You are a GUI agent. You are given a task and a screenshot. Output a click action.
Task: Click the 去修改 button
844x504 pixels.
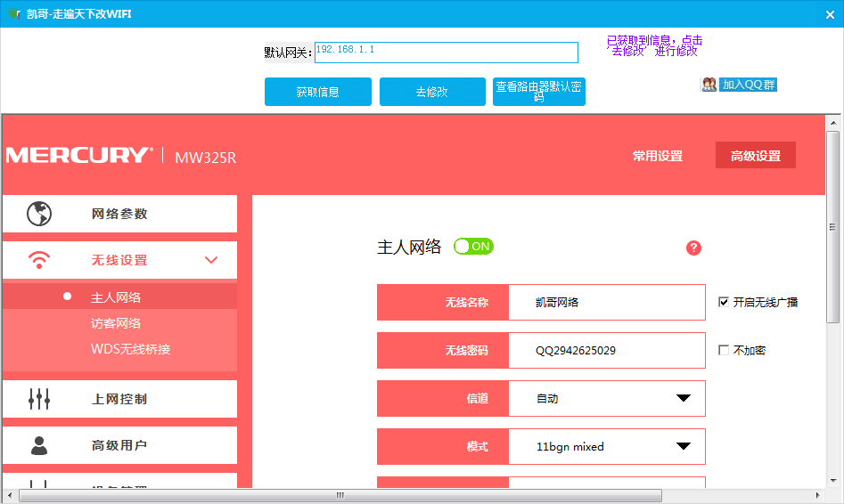pos(432,92)
